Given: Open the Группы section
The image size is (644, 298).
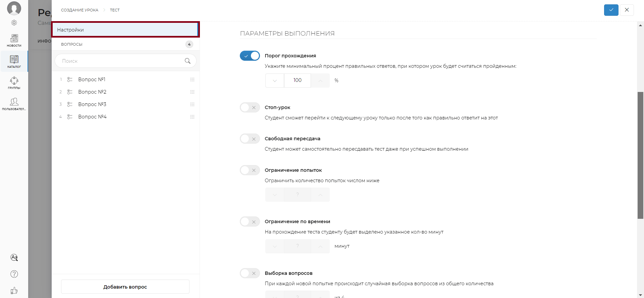Looking at the screenshot, I should point(14,83).
